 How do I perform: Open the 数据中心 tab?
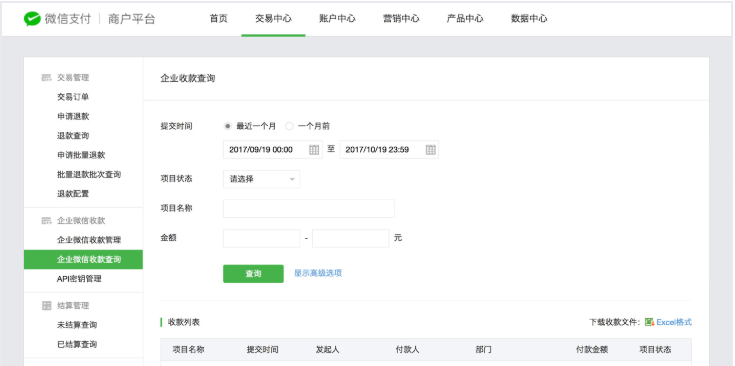[529, 19]
